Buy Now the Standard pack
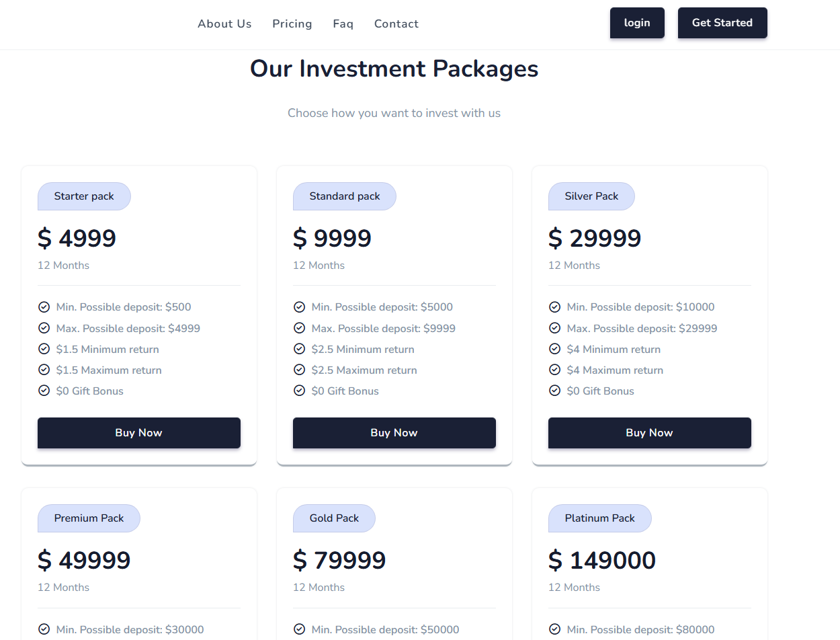The width and height of the screenshot is (840, 640). click(x=394, y=433)
